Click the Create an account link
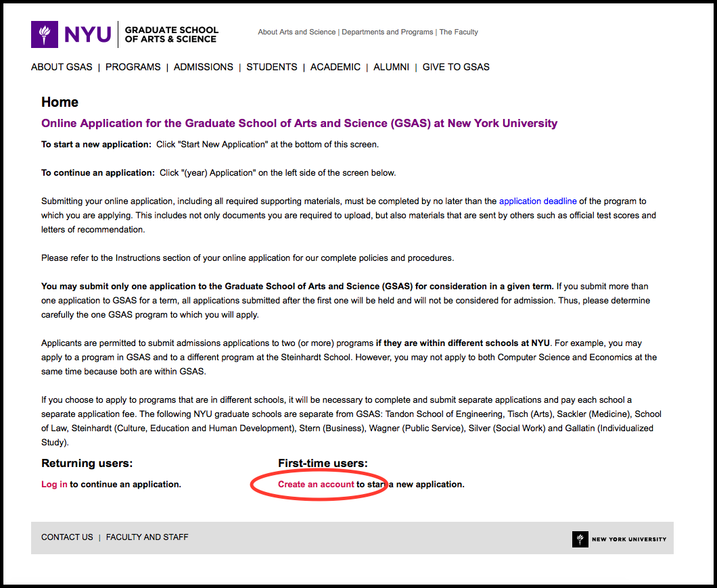Screen dimensions: 717x588 (x=316, y=484)
